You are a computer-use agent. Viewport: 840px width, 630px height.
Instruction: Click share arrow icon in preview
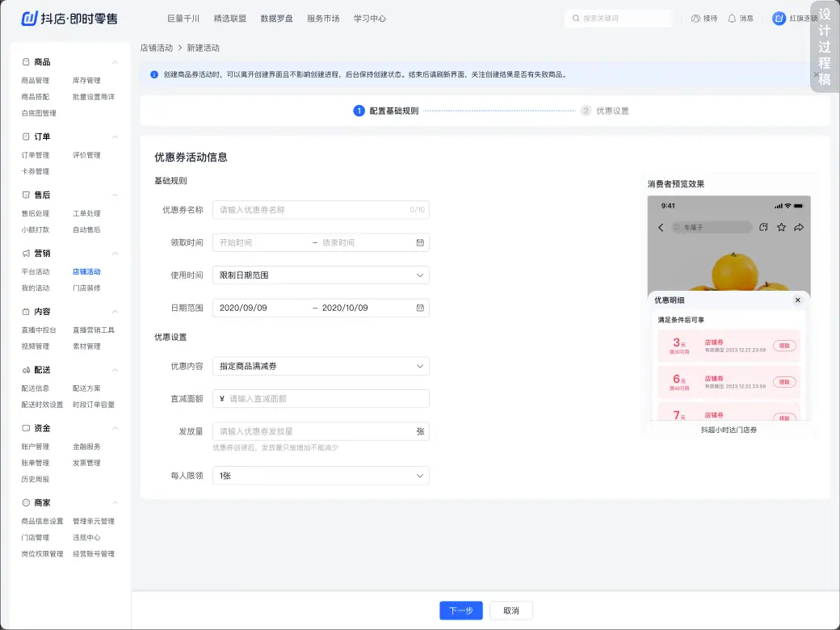799,227
